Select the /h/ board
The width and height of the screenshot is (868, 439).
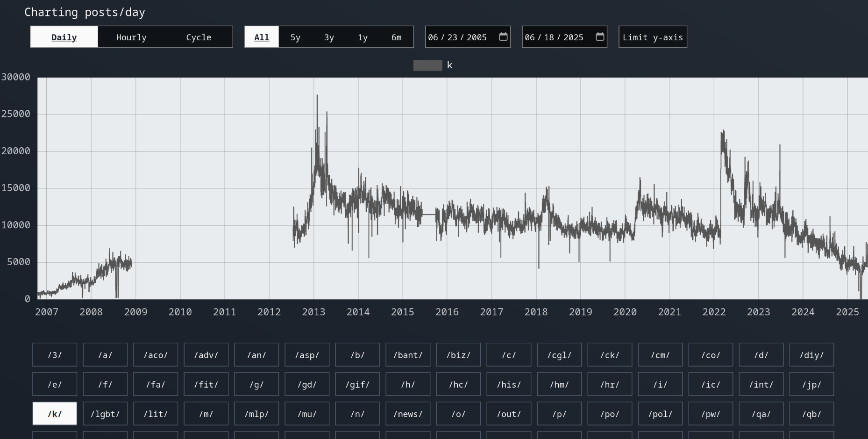408,384
